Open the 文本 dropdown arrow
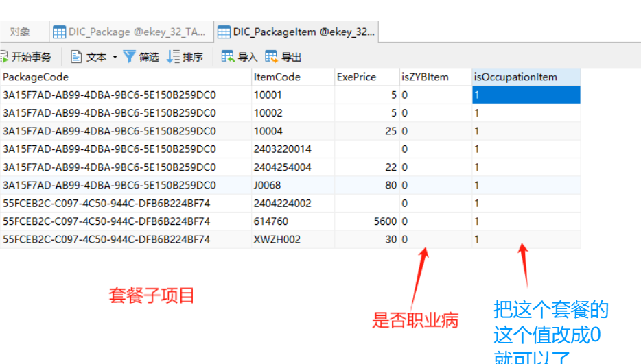This screenshot has height=364, width=641. [x=115, y=57]
